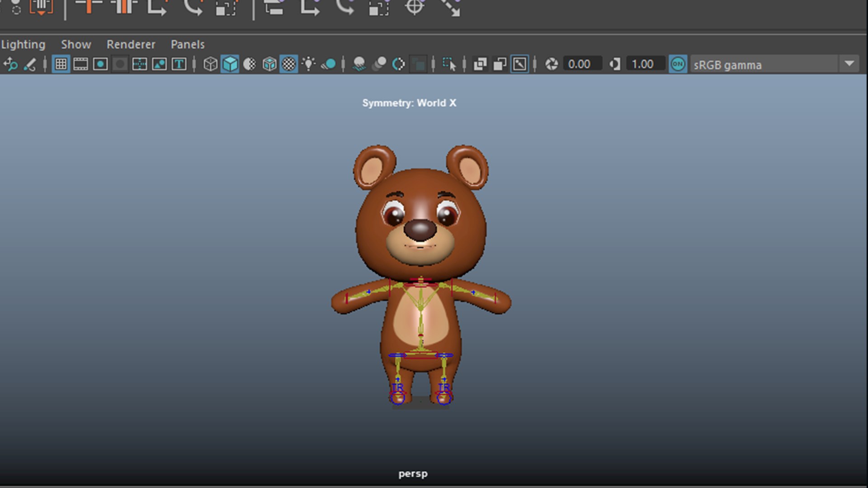Toggle the Resolution Gate overlay
868x488 pixels.
100,64
